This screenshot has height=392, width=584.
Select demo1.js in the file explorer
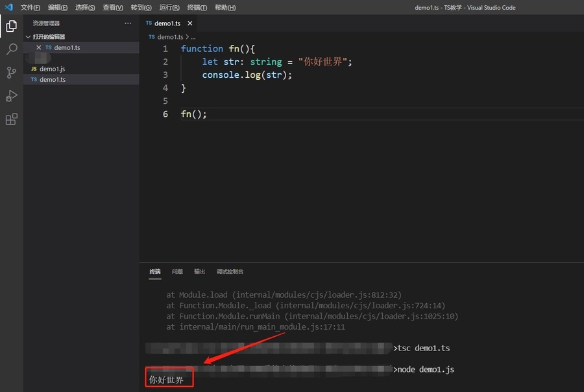point(52,69)
